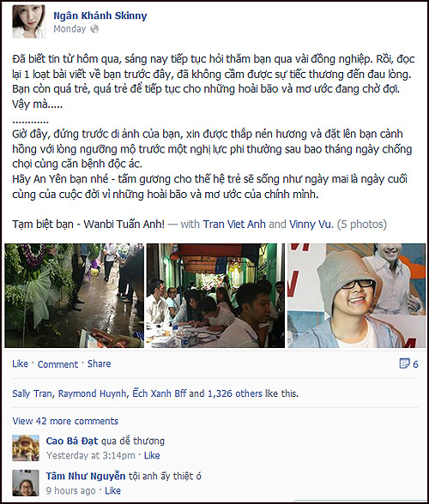429x504 pixels.
Task: Like the post
Action: click(20, 363)
